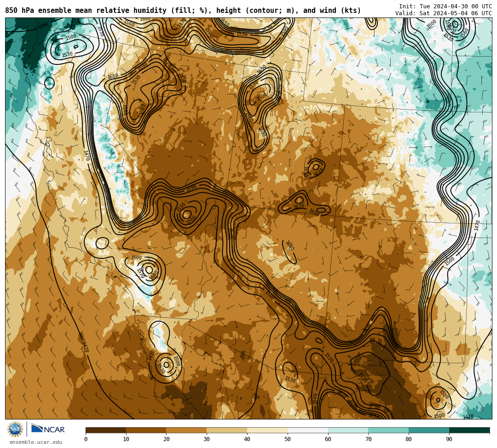Screen dimensions: 497x448
Task: Click the NSF logo emblem
Action: coord(15,429)
